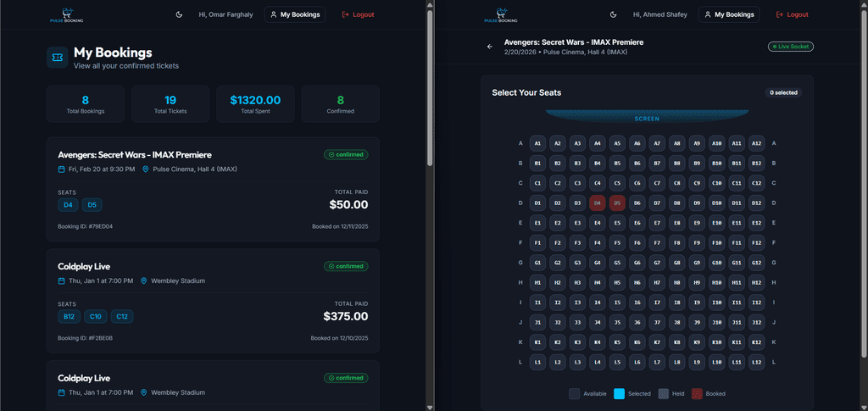Select seat E7 in the seat map
The width and height of the screenshot is (868, 411).
point(657,223)
